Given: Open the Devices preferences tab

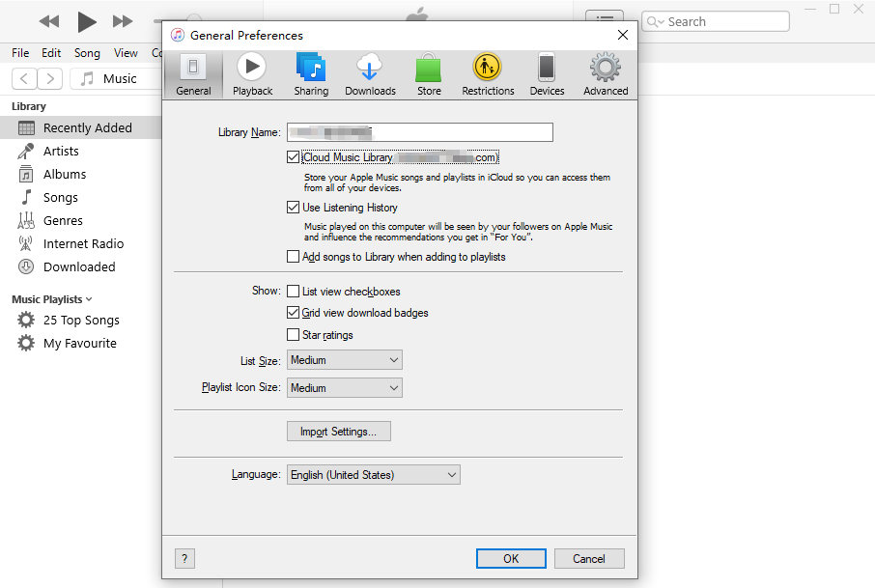Looking at the screenshot, I should (x=547, y=74).
